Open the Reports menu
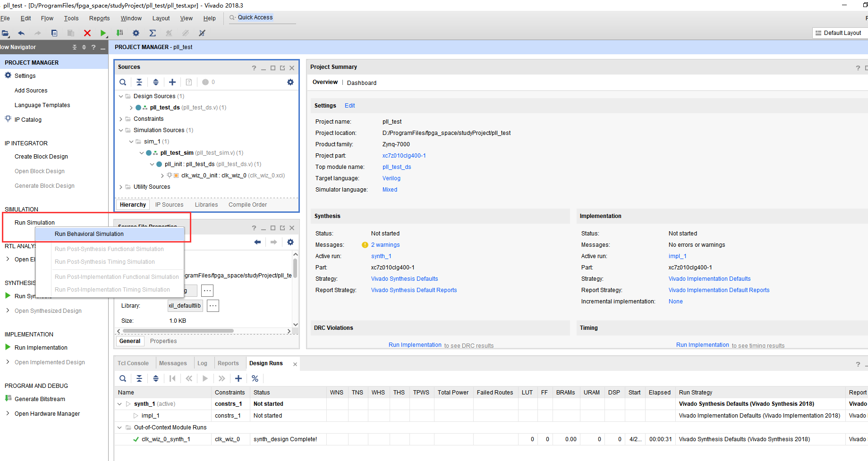Viewport: 868px width, 461px height. (x=99, y=18)
